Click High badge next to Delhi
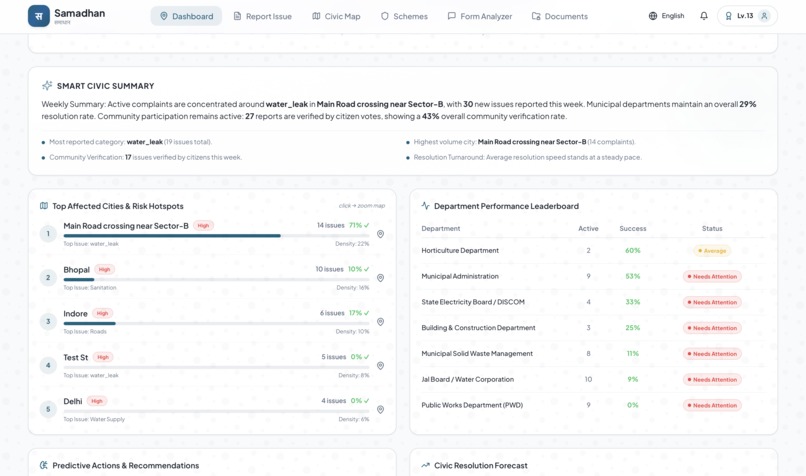The image size is (806, 476). (97, 401)
